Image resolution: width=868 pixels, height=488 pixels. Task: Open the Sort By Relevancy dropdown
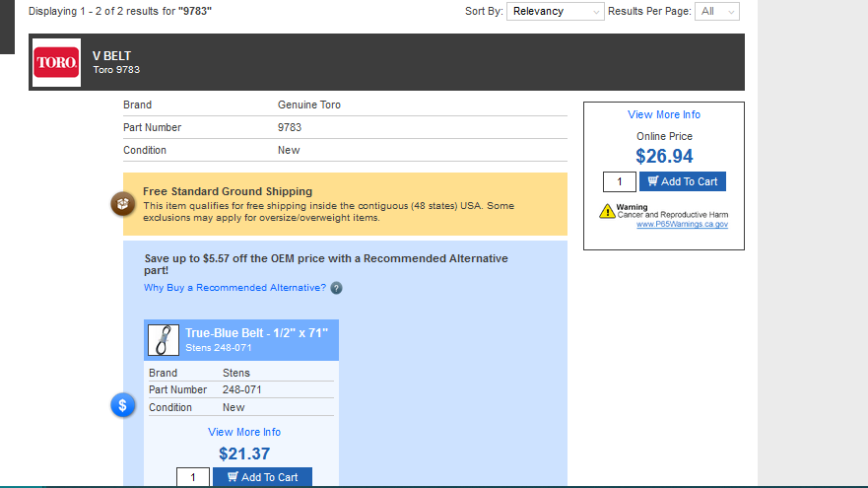coord(555,11)
